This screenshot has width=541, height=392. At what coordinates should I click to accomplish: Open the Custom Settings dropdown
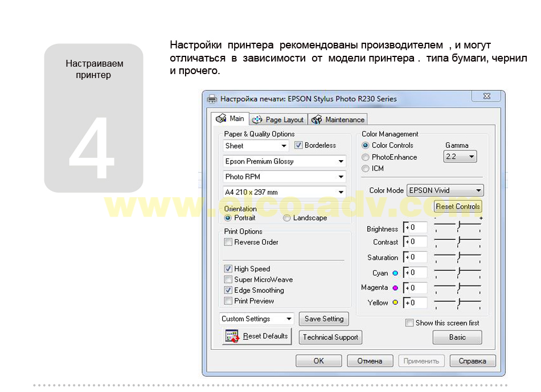pos(256,319)
